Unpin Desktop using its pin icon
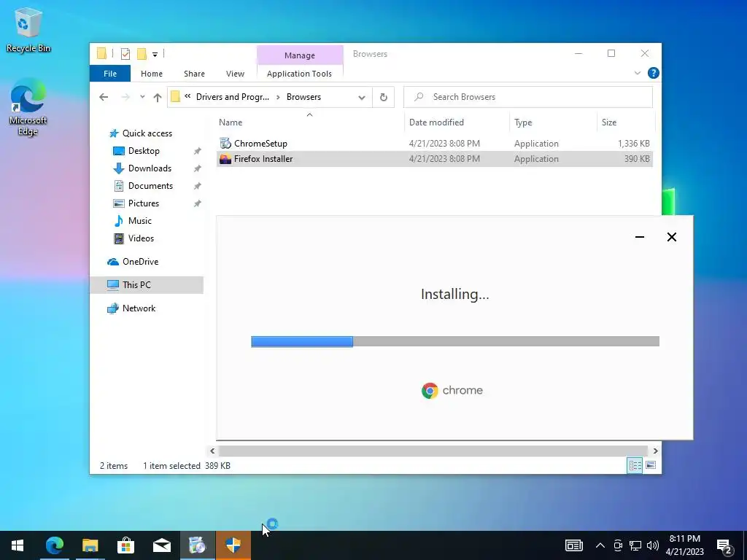Image resolution: width=747 pixels, height=560 pixels. 197,151
